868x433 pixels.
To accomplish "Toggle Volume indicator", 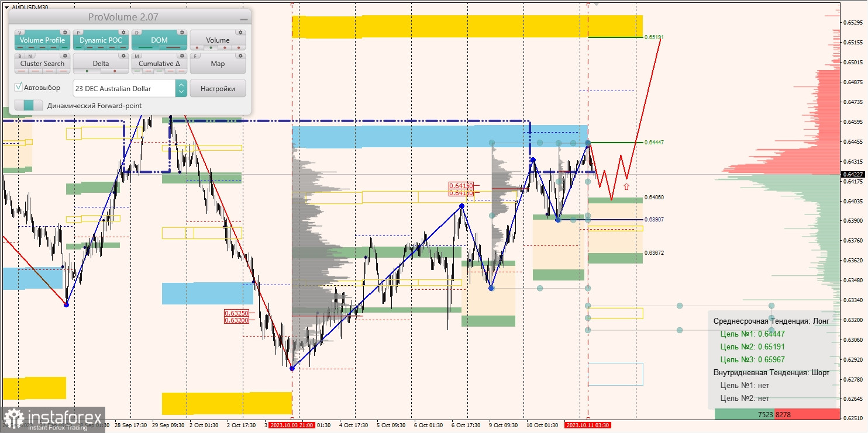I will click(x=218, y=40).
